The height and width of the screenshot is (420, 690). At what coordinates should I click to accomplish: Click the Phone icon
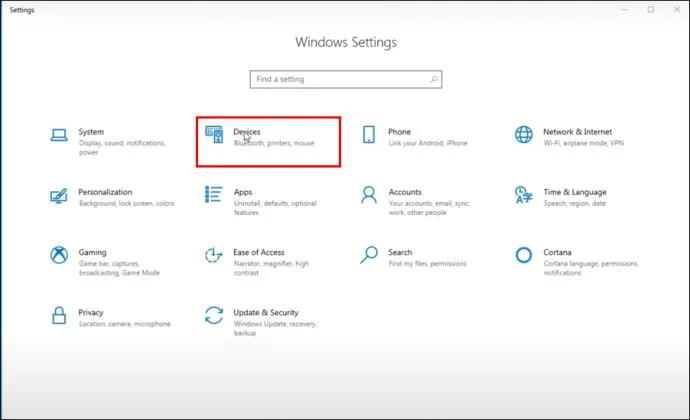369,134
